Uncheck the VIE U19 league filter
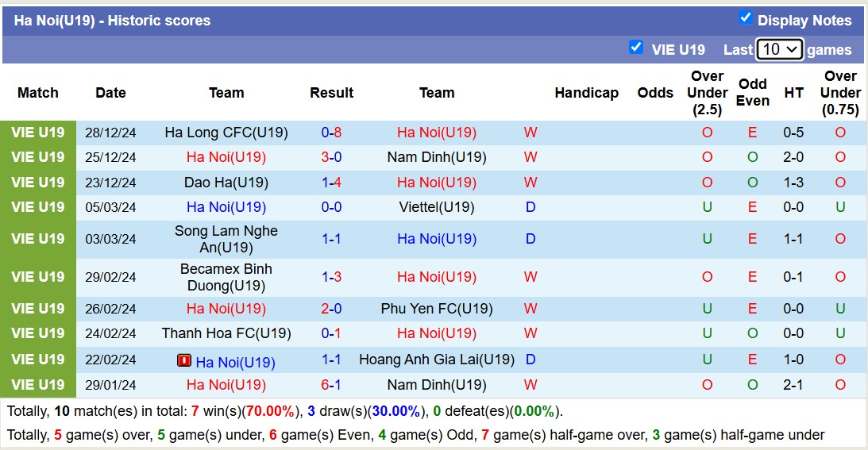This screenshot has height=450, width=868. click(x=636, y=48)
